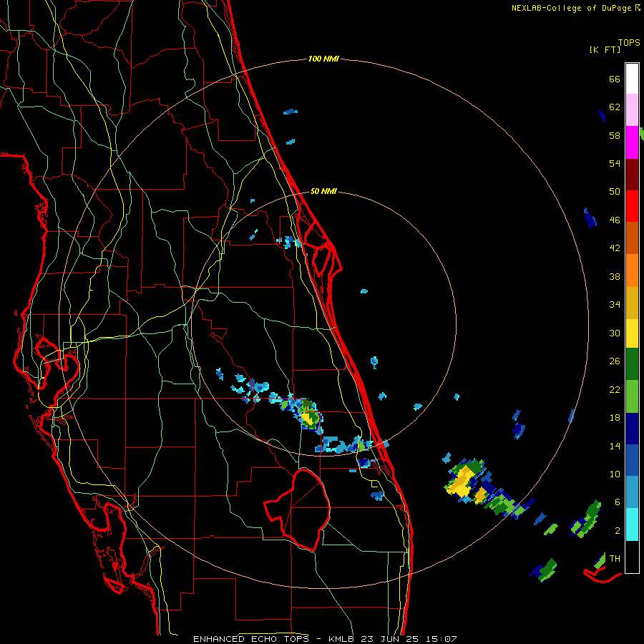Click the dark green legend segment by 26
Viewport: 644px width, 644px height.
pyautogui.click(x=632, y=364)
